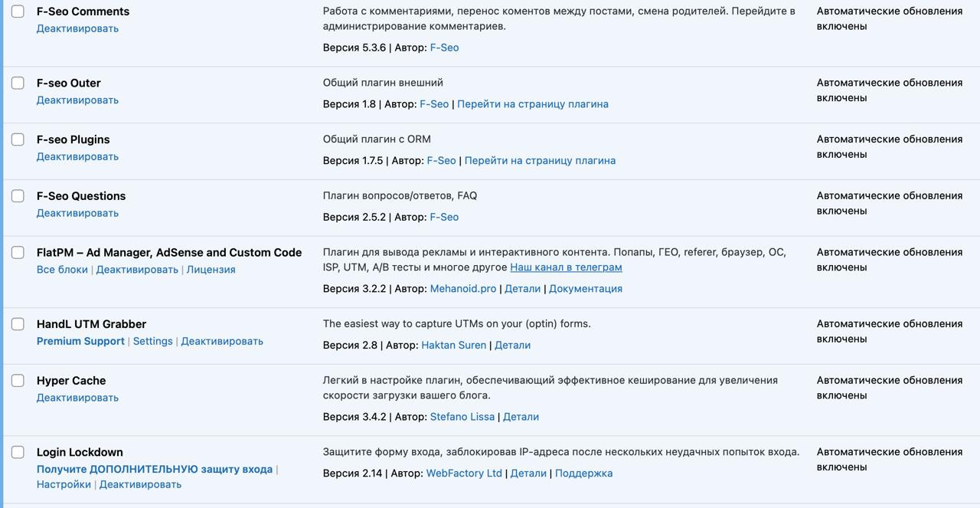Viewport: 980px width, 508px height.
Task: Open Login Lockdown 'Поддержка' link
Action: point(583,474)
